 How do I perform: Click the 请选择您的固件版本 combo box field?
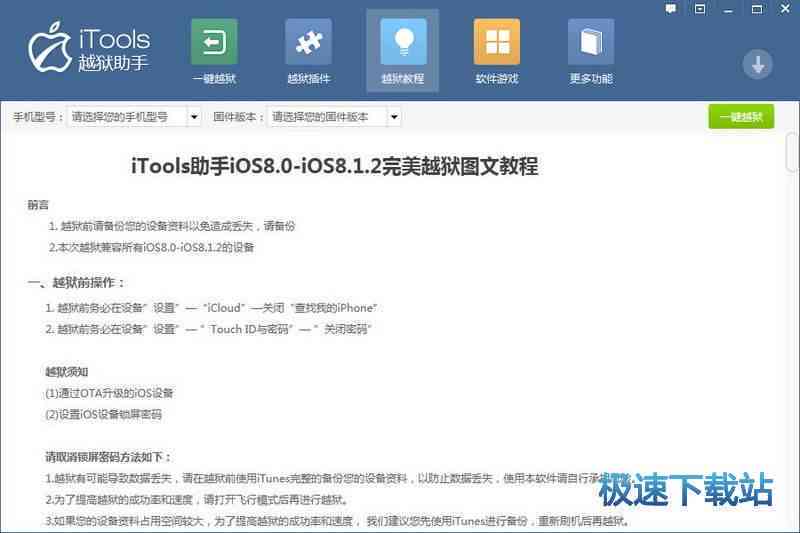[x=334, y=117]
